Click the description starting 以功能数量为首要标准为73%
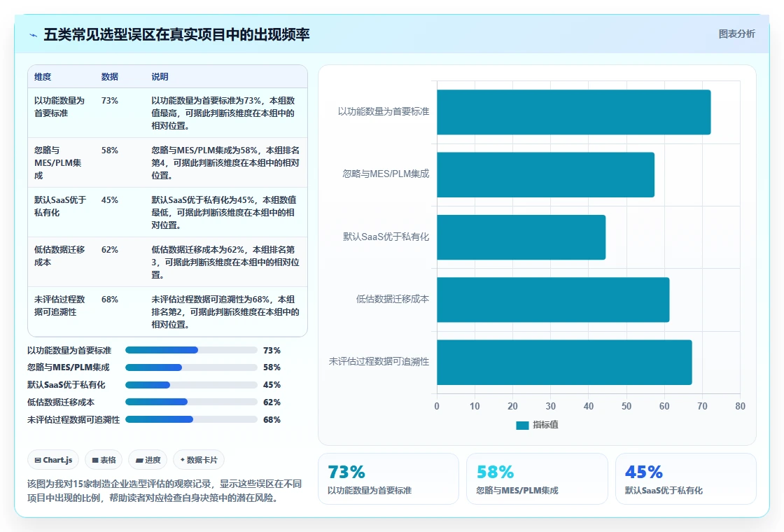The height and width of the screenshot is (532, 784). tap(223, 113)
